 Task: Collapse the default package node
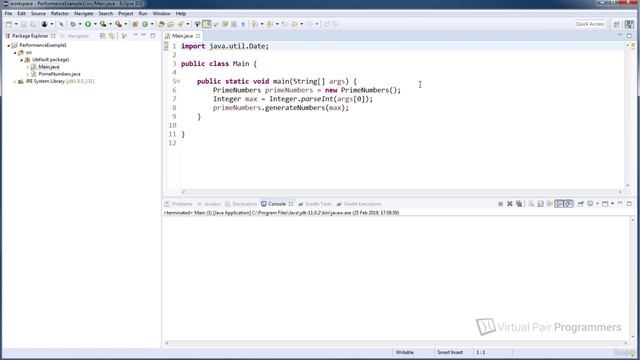click(22, 60)
